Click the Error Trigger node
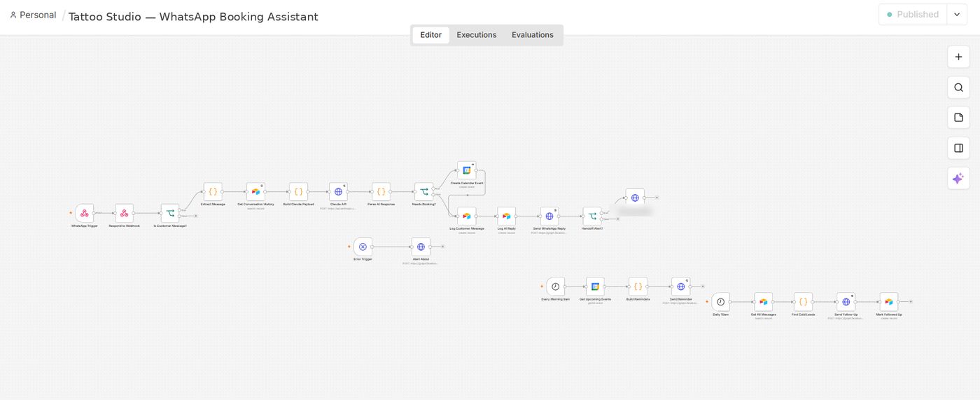The width and height of the screenshot is (980, 400). [x=363, y=247]
